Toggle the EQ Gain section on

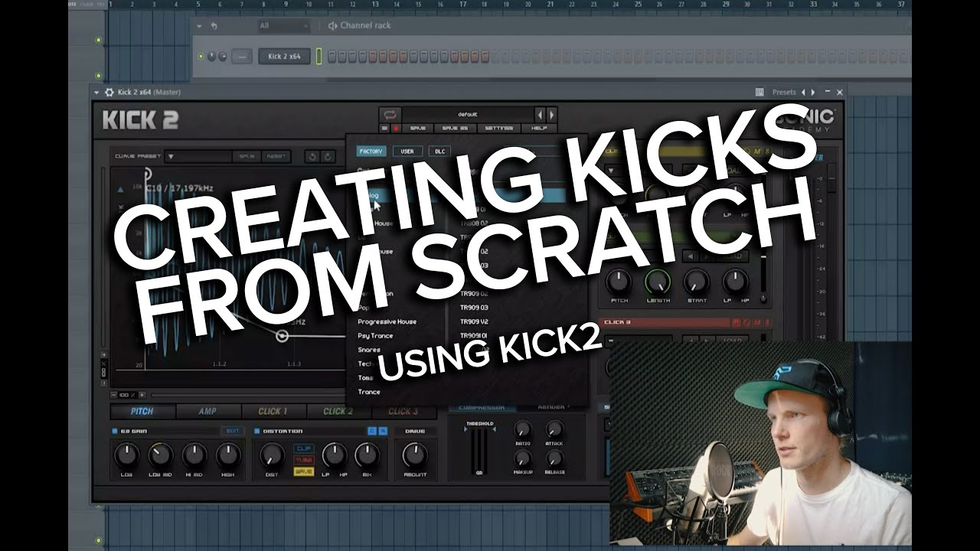pyautogui.click(x=115, y=431)
